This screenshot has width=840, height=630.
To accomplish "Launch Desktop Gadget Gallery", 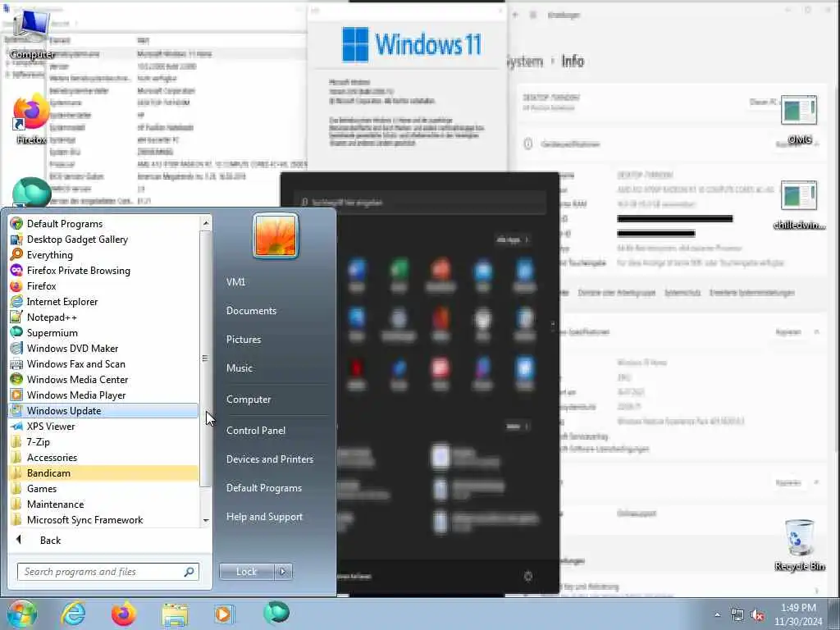I will click(103, 239).
